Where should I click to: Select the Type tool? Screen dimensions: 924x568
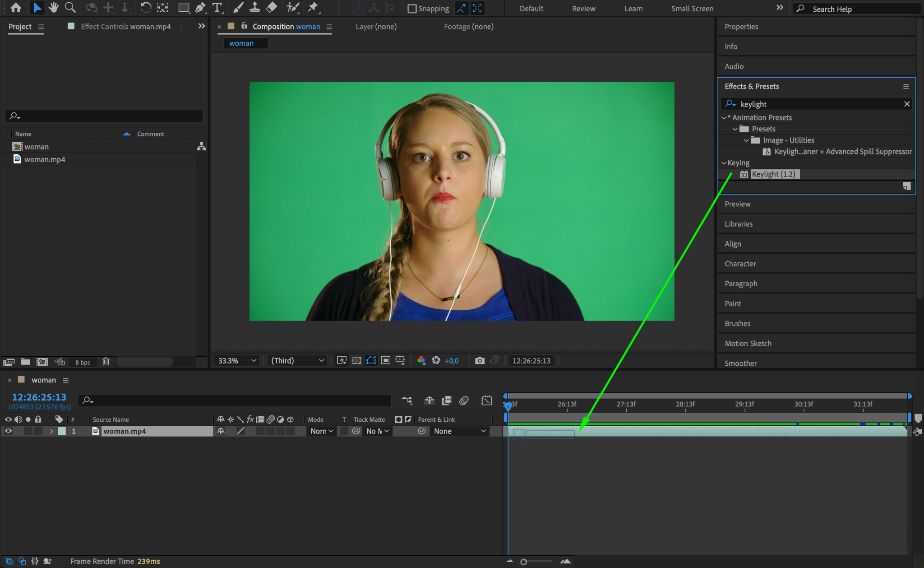[217, 7]
